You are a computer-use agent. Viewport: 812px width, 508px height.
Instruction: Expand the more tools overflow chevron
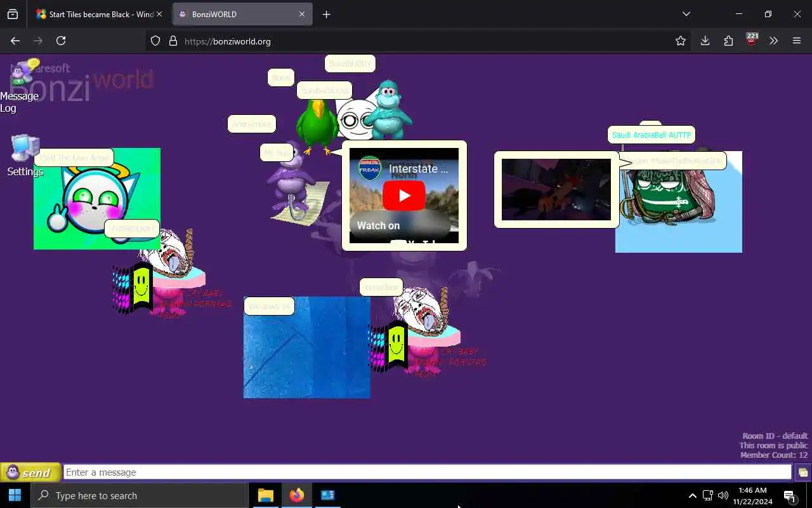(773, 41)
